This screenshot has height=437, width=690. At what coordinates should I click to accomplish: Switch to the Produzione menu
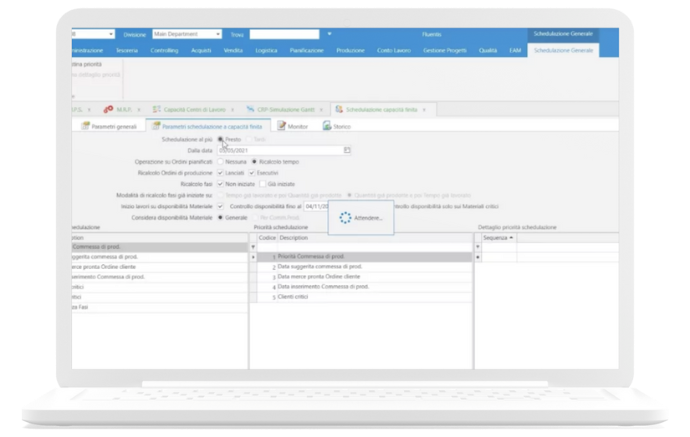[x=350, y=49]
